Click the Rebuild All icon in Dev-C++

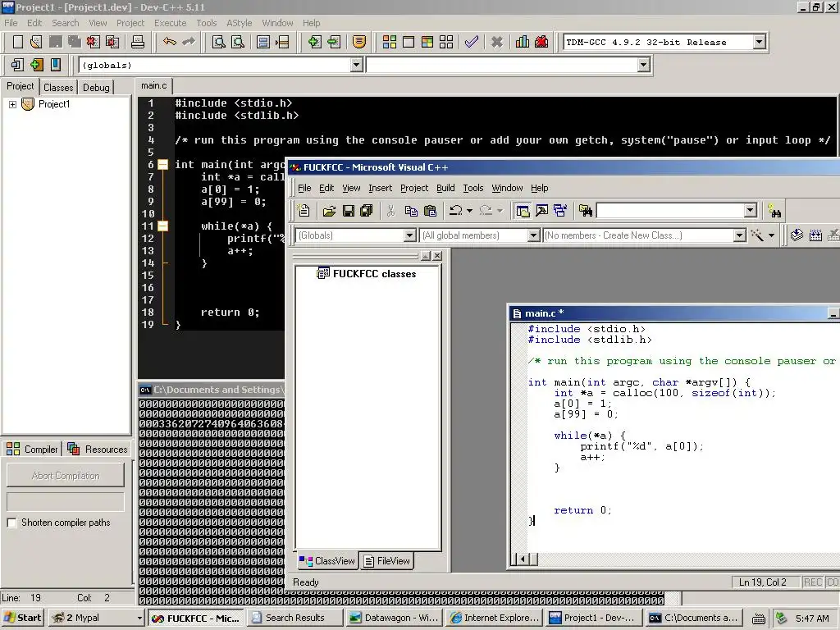click(446, 42)
